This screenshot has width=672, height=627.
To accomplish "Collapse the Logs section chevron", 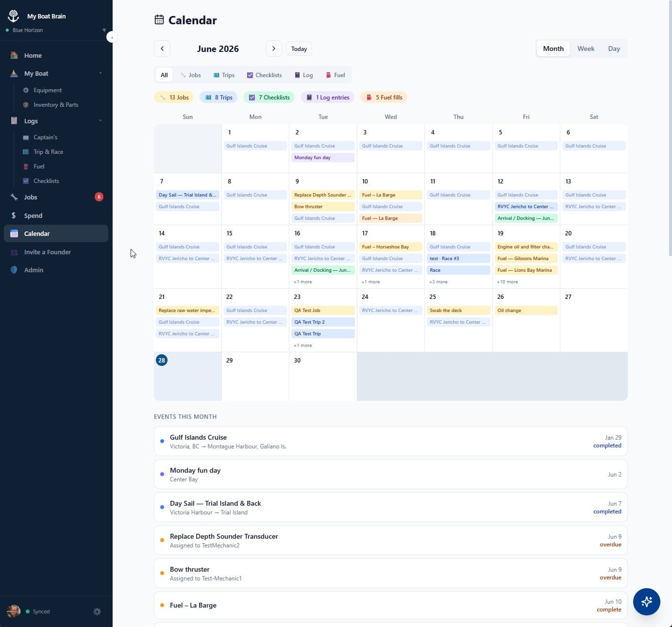I will pos(101,121).
